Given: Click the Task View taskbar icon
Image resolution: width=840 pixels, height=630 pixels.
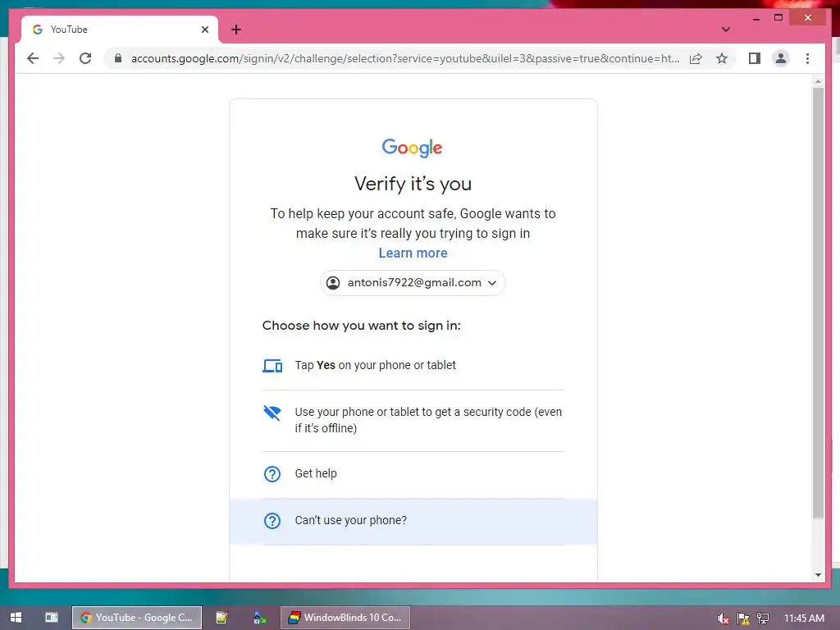Looking at the screenshot, I should [52, 618].
